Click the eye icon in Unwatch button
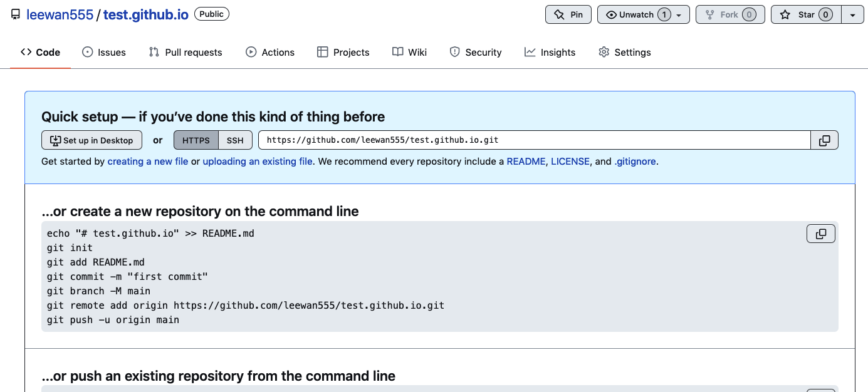Image resolution: width=868 pixels, height=392 pixels. [x=611, y=15]
